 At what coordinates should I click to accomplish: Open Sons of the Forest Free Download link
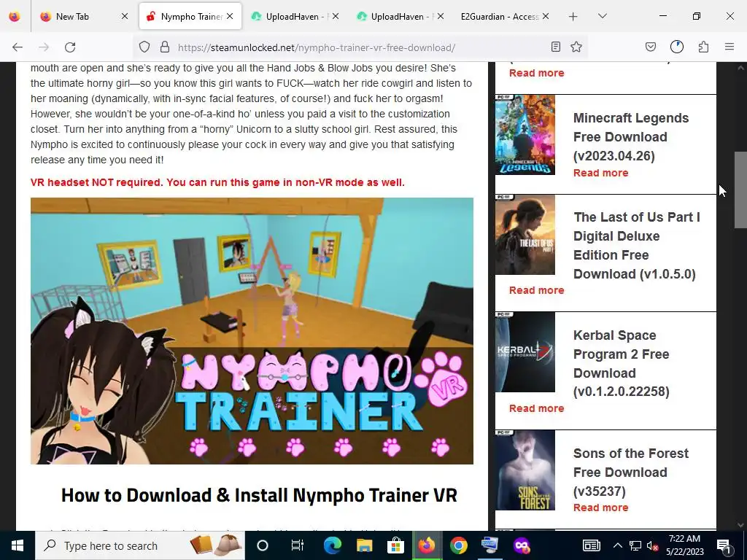pyautogui.click(x=631, y=472)
